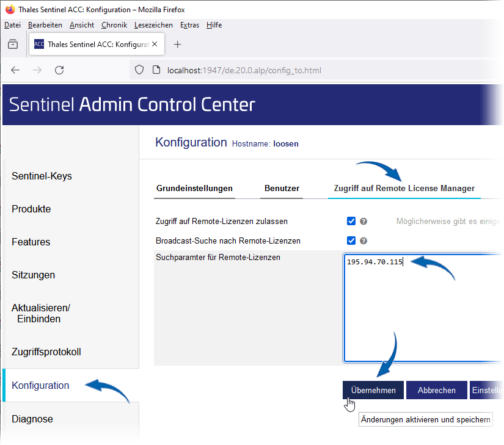This screenshot has height=445, width=504.
Task: Click the Zugriff auf Remote-Lizenzen zulassen label
Action: click(x=222, y=221)
